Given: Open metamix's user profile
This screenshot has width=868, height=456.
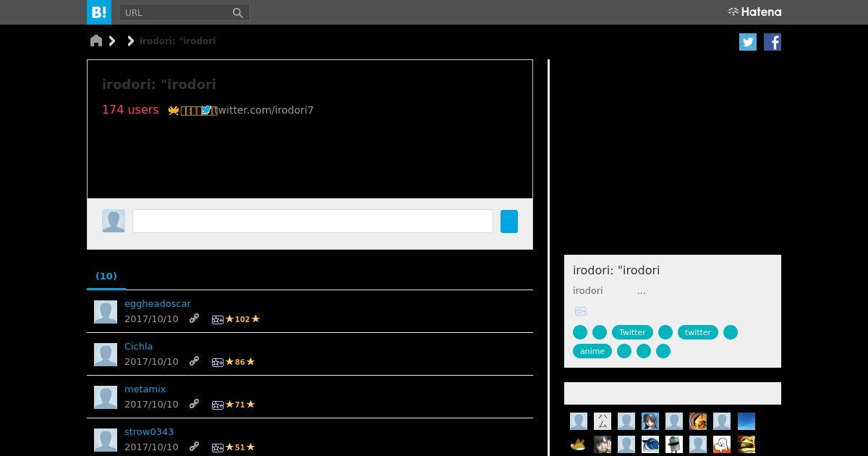Looking at the screenshot, I should tap(145, 389).
